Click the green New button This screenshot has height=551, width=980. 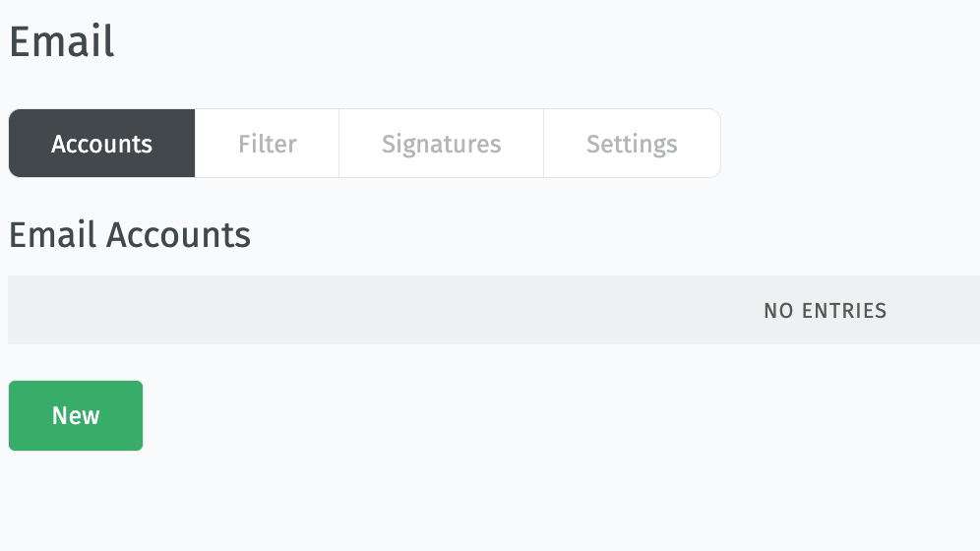[x=76, y=415]
